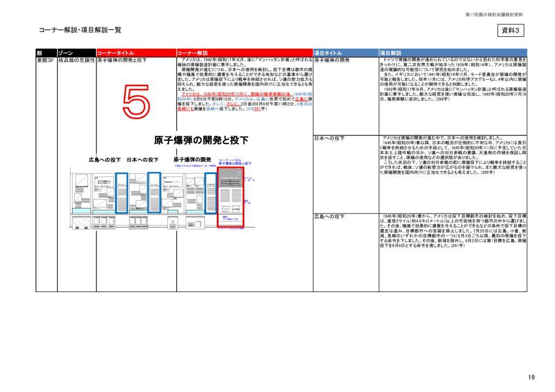This screenshot has width=555, height=392.
Task: Click the blue-outlined panel below the 日本への投下 label
Action: pyautogui.click(x=154, y=193)
